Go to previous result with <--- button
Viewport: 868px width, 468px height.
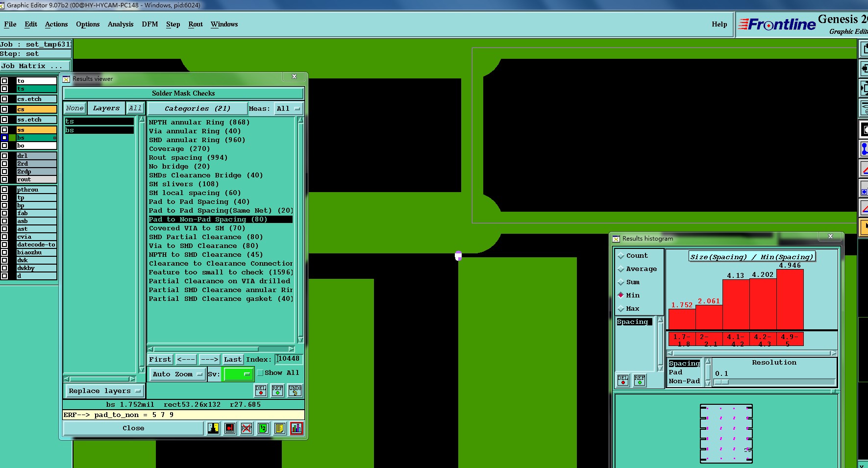(186, 360)
